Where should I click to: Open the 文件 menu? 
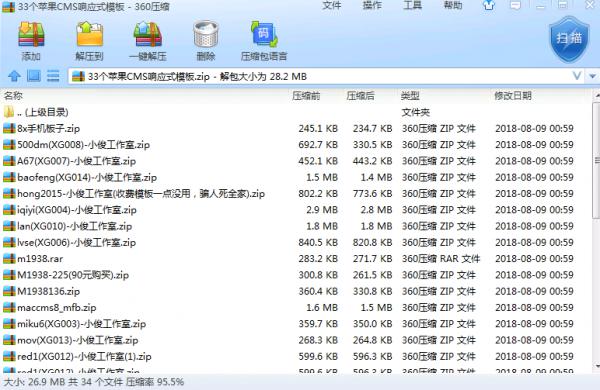click(331, 5)
